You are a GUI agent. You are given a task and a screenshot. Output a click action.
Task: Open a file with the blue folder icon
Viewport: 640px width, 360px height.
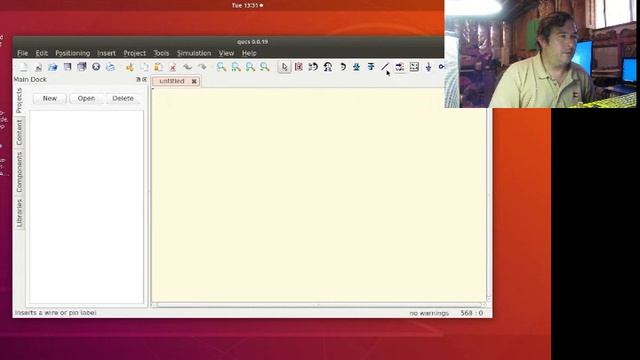tap(53, 67)
